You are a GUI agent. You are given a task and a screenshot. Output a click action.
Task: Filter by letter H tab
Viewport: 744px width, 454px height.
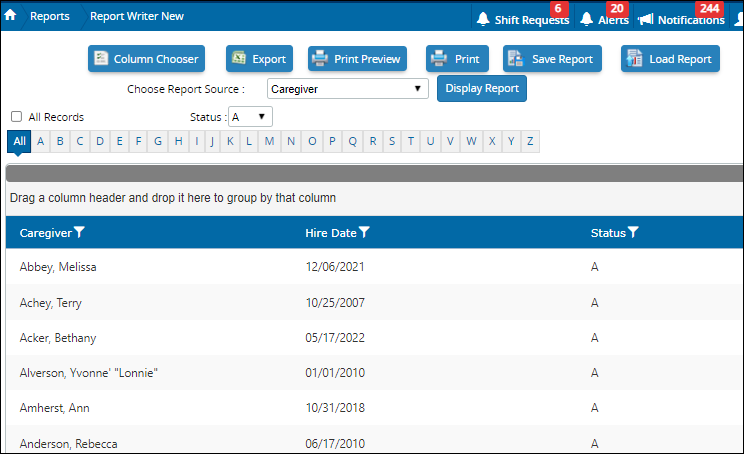178,141
